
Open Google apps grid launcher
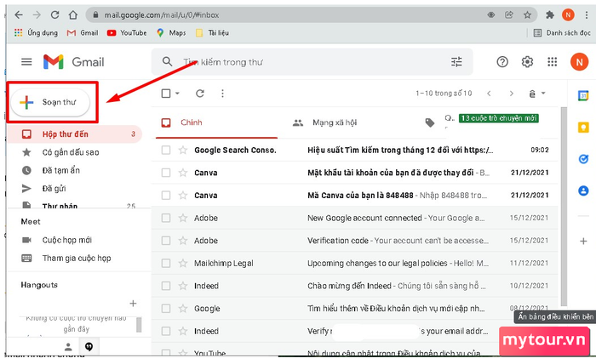tap(553, 61)
